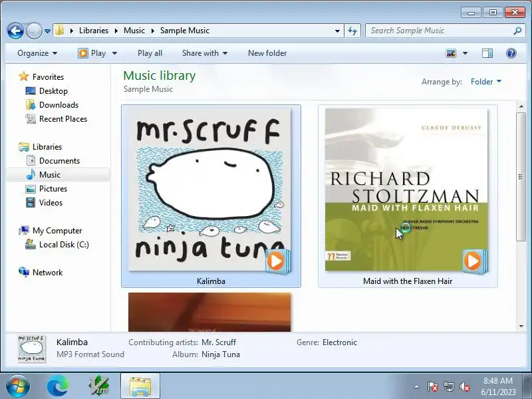Click the greyed Forward navigation arrow
The image size is (532, 399).
click(x=34, y=31)
